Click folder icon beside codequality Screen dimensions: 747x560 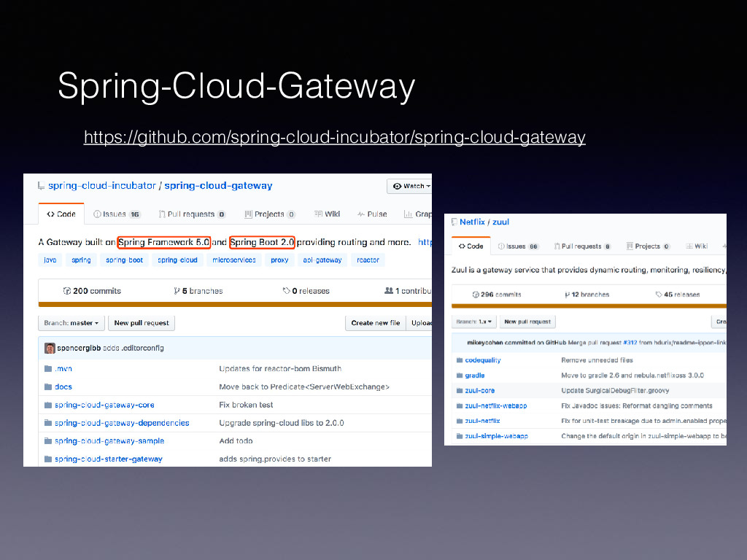point(460,360)
